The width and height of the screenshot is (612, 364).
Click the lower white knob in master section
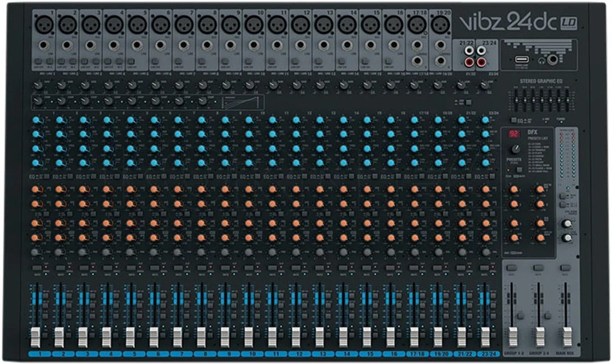[567, 238]
